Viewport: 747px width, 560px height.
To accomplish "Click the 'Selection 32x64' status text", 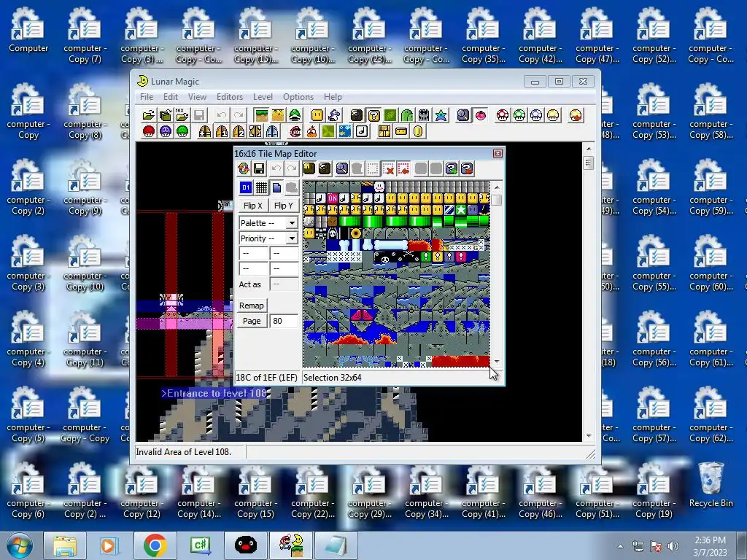I will point(332,378).
